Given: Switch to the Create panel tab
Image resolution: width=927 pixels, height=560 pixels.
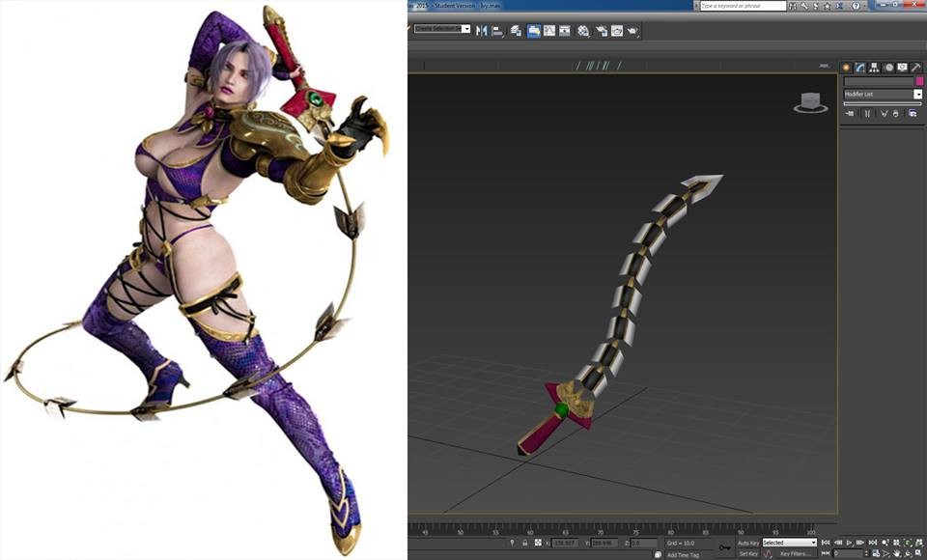Looking at the screenshot, I should coord(846,68).
